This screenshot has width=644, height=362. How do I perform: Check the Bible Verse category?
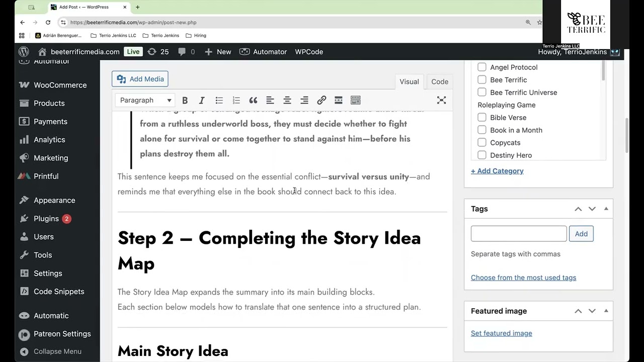pos(482,118)
